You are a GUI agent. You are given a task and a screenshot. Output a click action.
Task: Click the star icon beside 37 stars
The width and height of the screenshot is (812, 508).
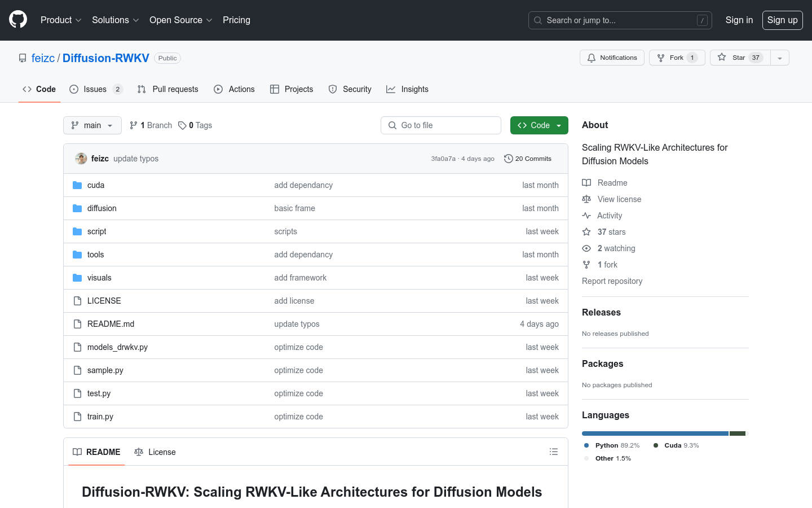586,232
